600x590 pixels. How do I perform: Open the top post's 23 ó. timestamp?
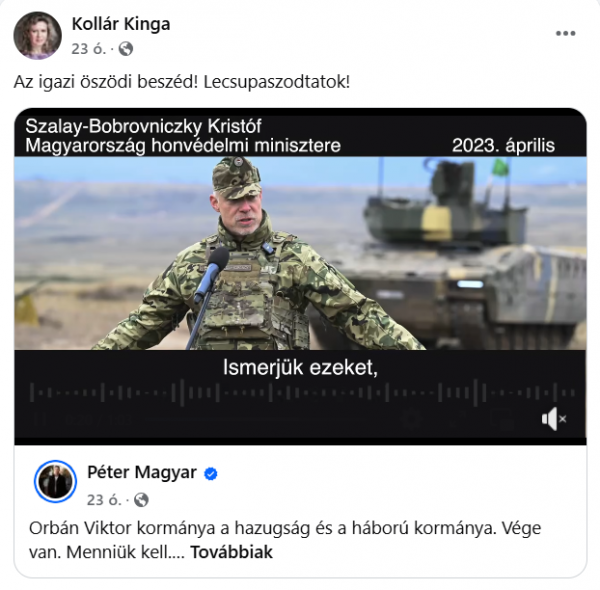tap(88, 49)
